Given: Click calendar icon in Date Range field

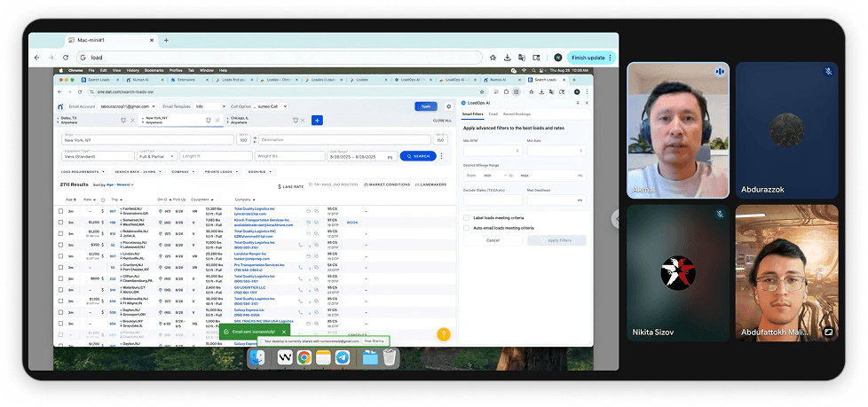Looking at the screenshot, I should click(x=390, y=157).
